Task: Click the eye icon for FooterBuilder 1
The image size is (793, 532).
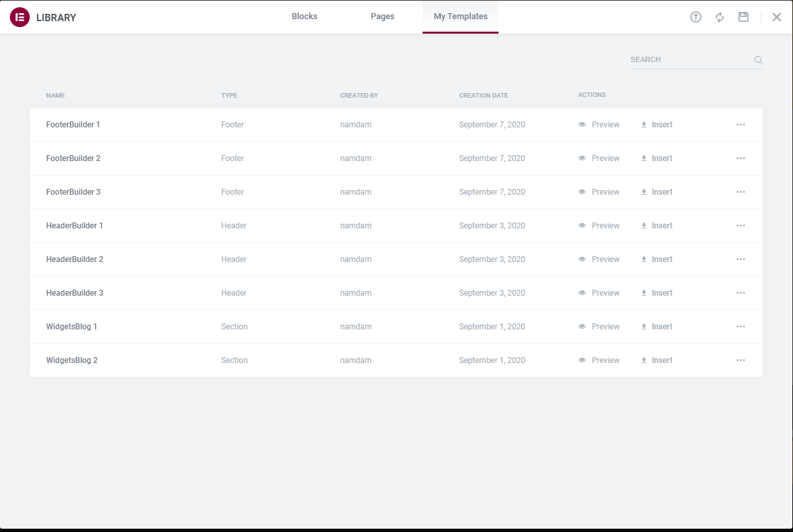Action: [x=582, y=125]
